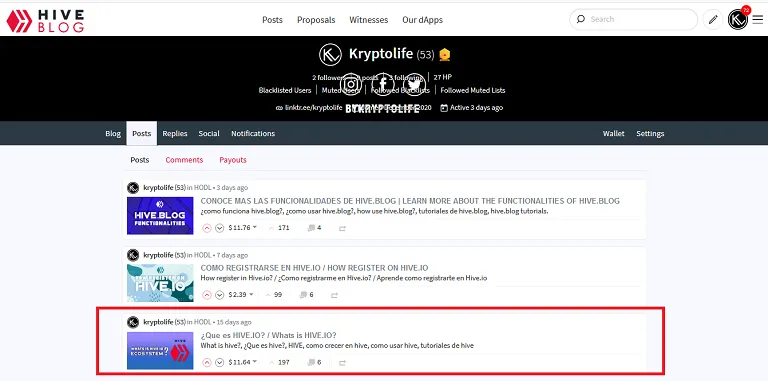Reblog the Que es HIVE.IO post
The width and height of the screenshot is (768, 381).
(x=342, y=363)
